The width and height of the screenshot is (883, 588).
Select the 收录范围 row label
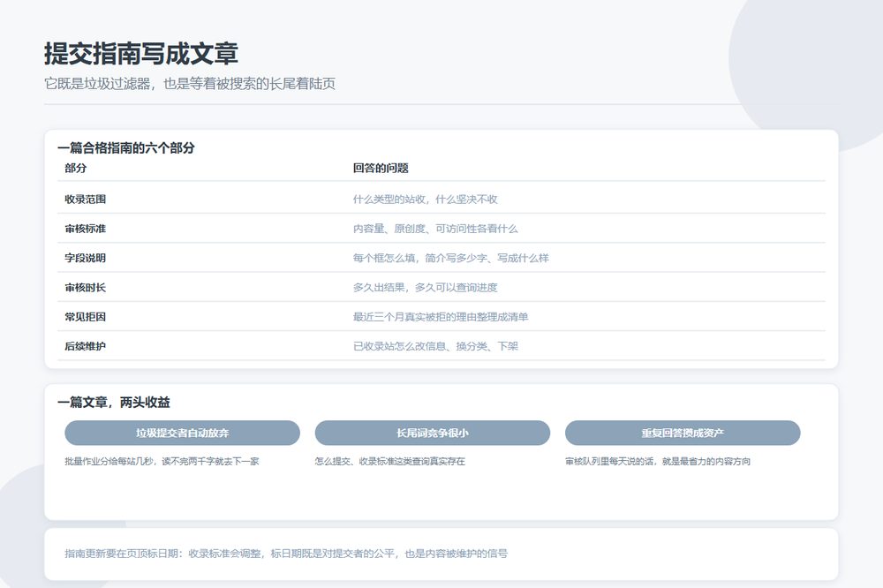click(85, 199)
